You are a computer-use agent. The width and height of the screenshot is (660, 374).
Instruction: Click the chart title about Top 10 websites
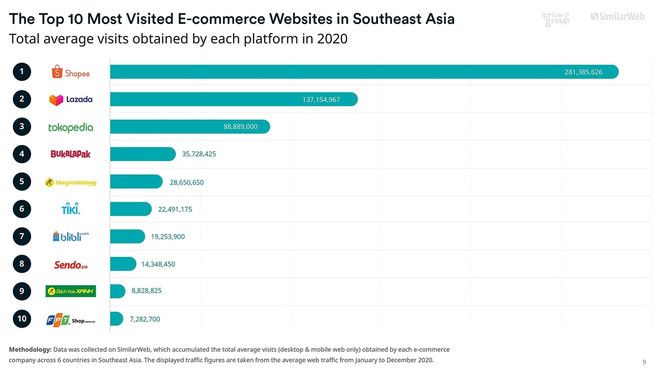(232, 19)
